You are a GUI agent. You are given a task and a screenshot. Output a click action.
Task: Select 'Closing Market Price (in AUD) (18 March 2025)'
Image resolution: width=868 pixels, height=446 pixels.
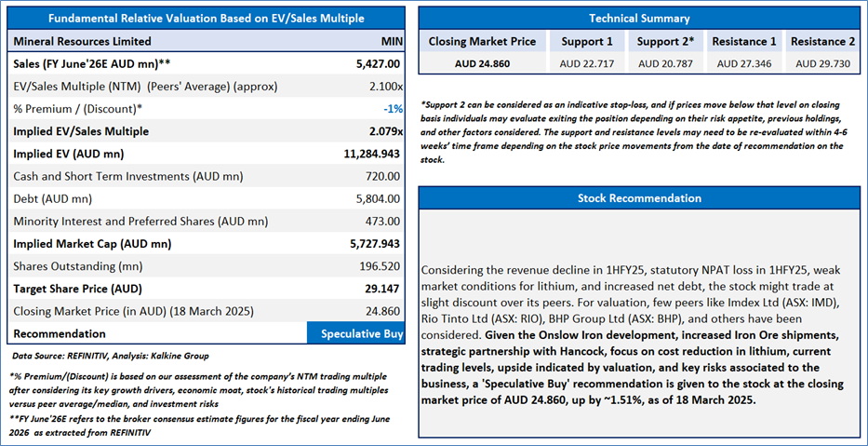click(133, 311)
